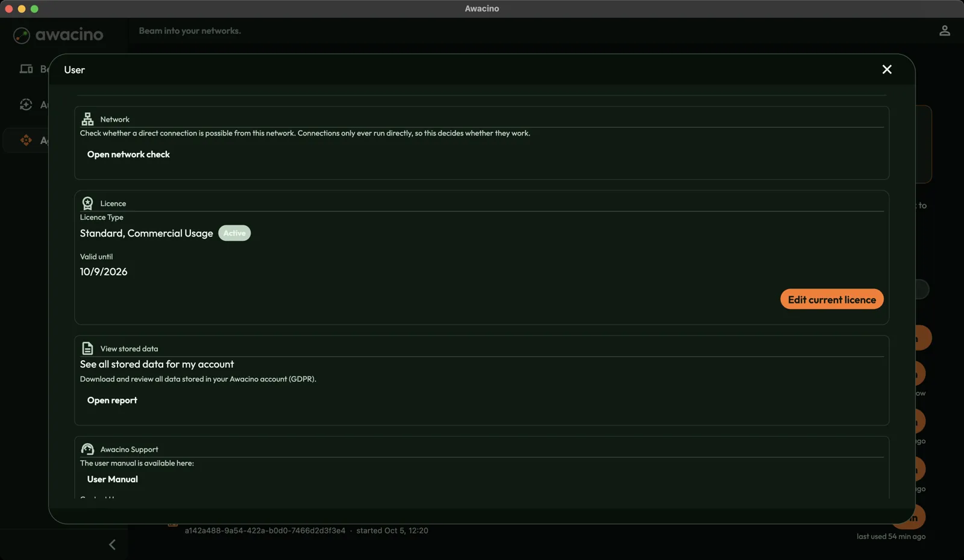Select the 10/9/2026 valid until date

point(104,272)
